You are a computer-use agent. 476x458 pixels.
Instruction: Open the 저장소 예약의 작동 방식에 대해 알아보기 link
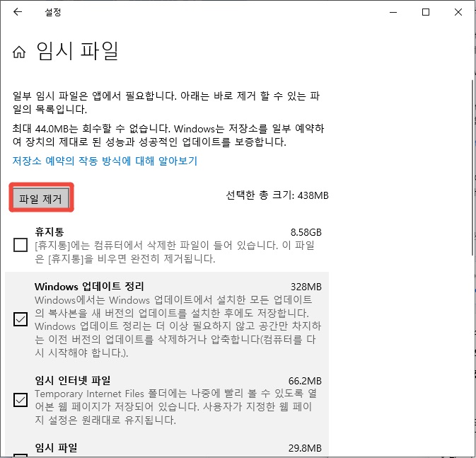pyautogui.click(x=105, y=161)
